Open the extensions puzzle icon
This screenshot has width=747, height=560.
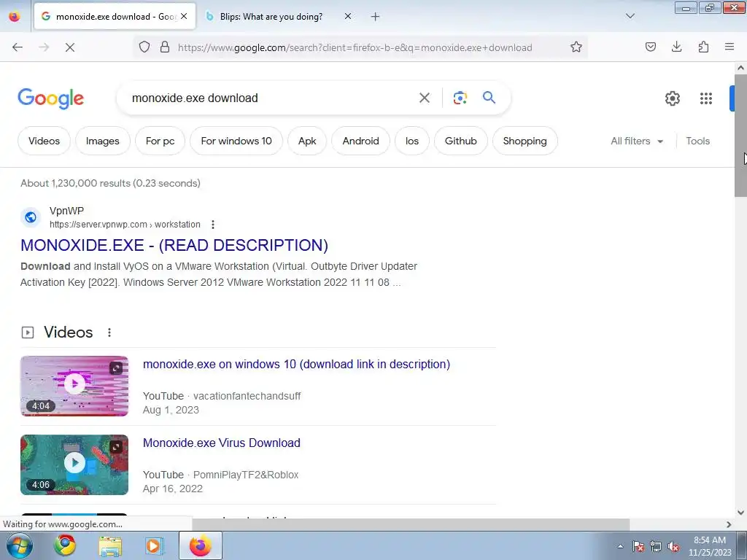click(x=703, y=47)
